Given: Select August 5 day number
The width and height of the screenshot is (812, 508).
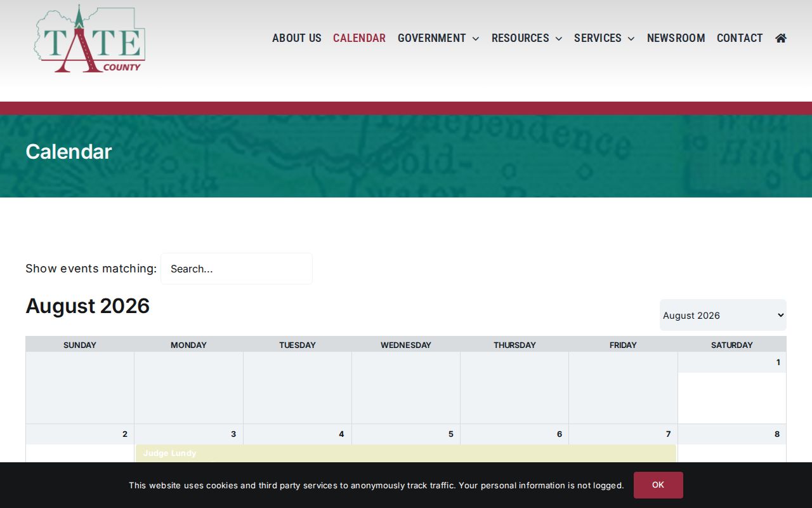Looking at the screenshot, I should click(x=451, y=434).
